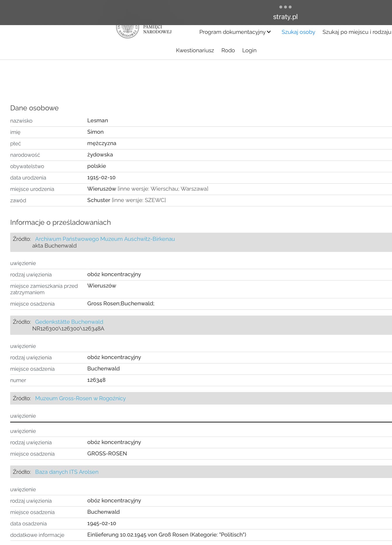The image size is (392, 545).
Task: Click the dodatkowe informacje label
Action: 37,535
